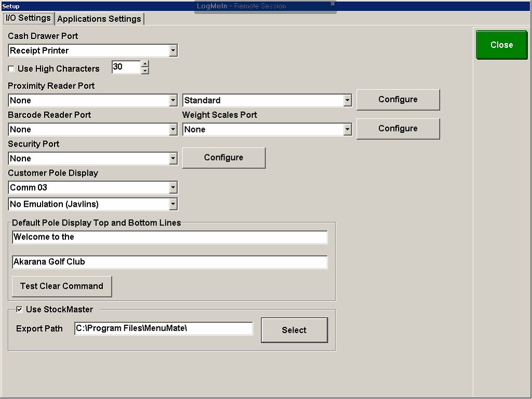Viewport: 532px width, 399px height.
Task: Uncheck the Use StockMaster checkbox
Action: click(19, 310)
